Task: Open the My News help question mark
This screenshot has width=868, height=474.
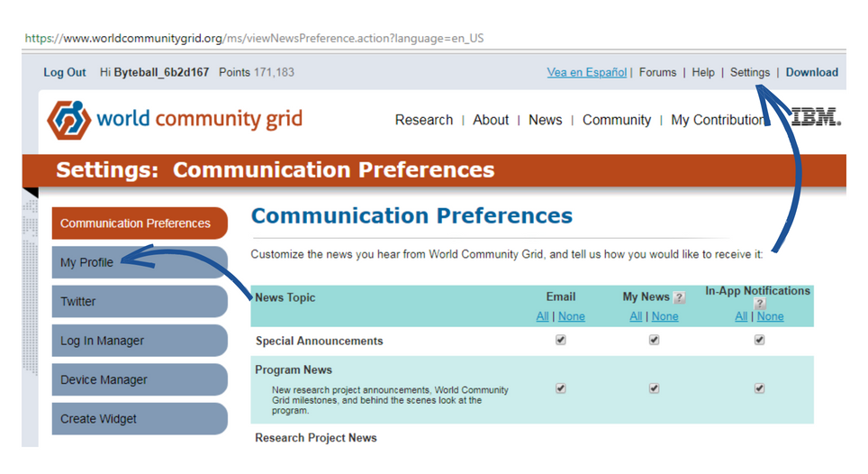Action: click(x=679, y=298)
